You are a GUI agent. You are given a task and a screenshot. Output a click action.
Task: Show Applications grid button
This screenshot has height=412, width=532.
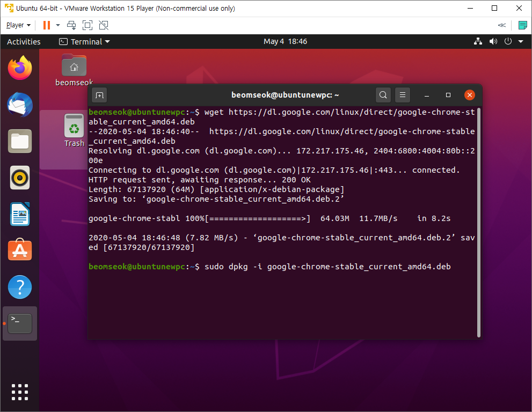(x=20, y=392)
